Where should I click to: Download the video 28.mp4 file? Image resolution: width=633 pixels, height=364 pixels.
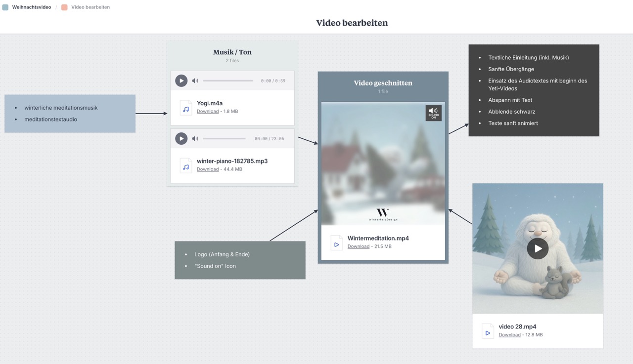(x=509, y=335)
